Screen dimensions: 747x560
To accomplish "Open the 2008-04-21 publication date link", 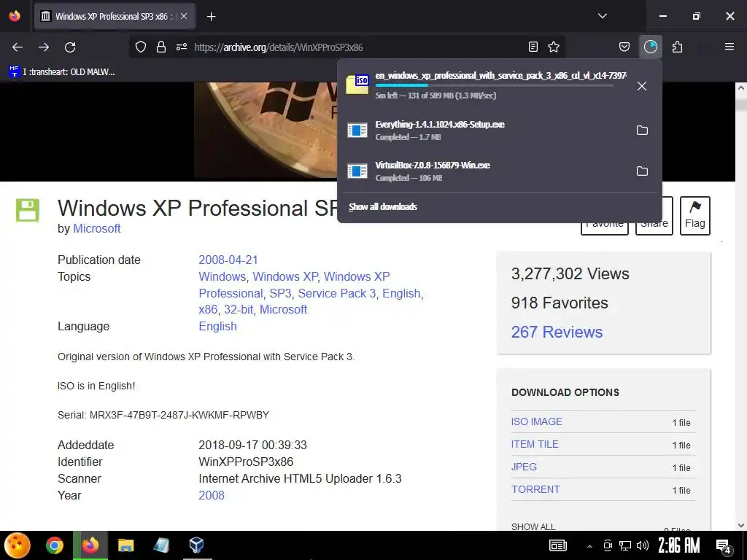I will 228,260.
